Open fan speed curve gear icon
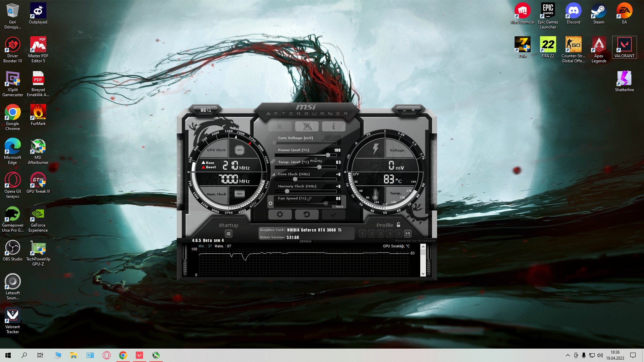 click(x=271, y=203)
